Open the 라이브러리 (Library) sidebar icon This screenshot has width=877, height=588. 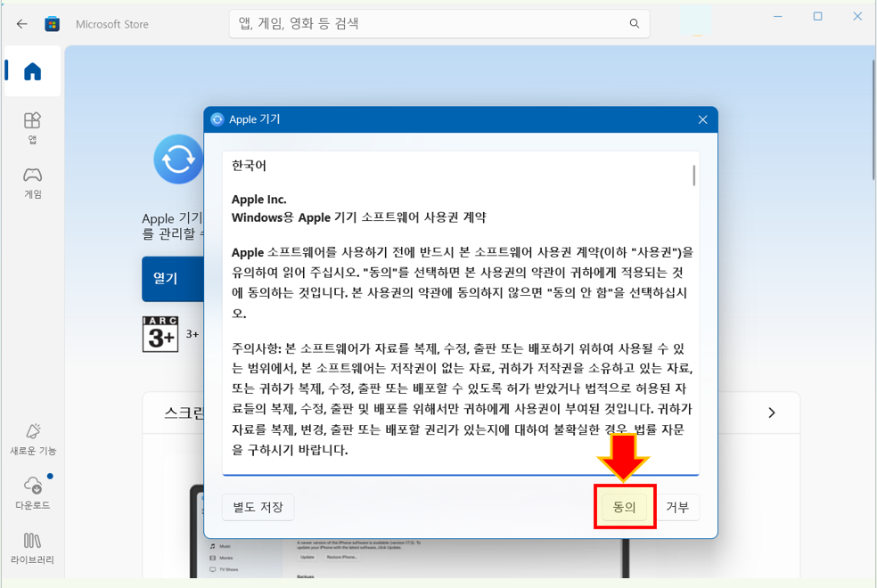coord(33,541)
